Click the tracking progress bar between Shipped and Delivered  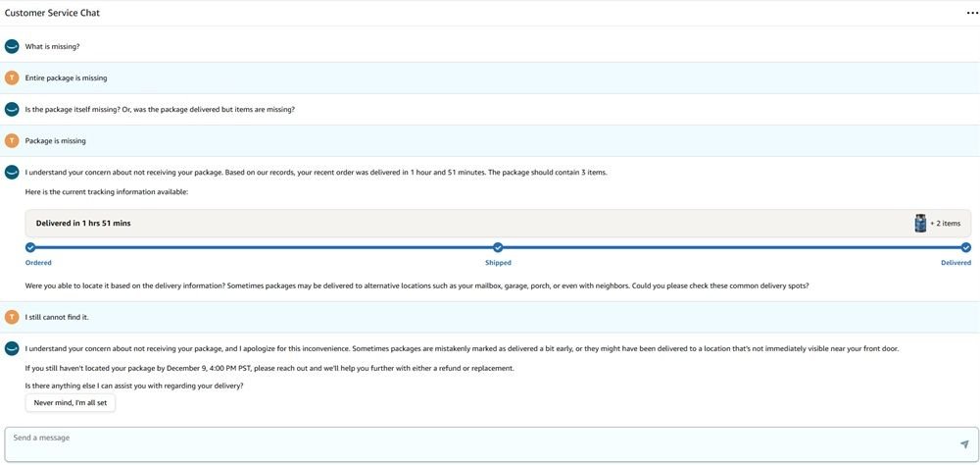tap(731, 247)
